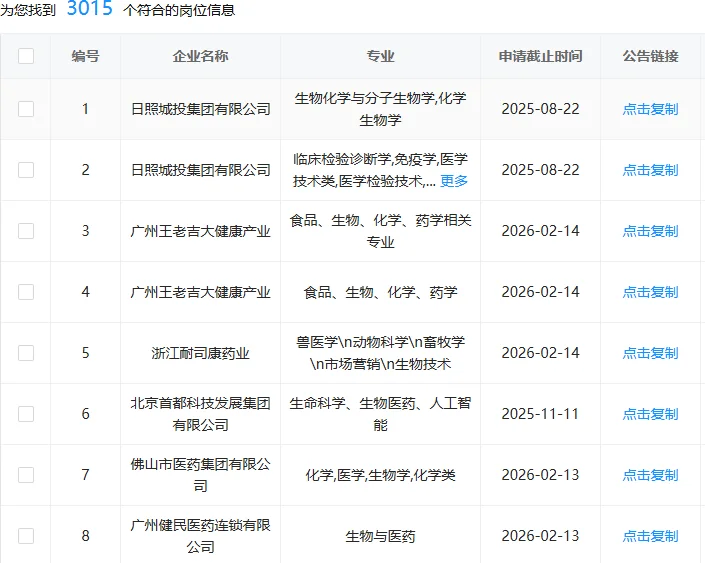Click the 公告链接 column header

click(650, 56)
